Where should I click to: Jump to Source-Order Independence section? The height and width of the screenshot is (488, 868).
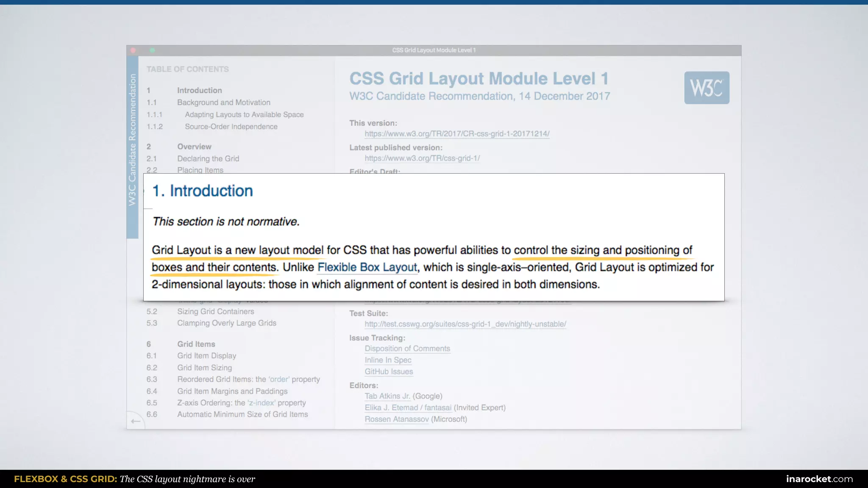[x=231, y=127]
